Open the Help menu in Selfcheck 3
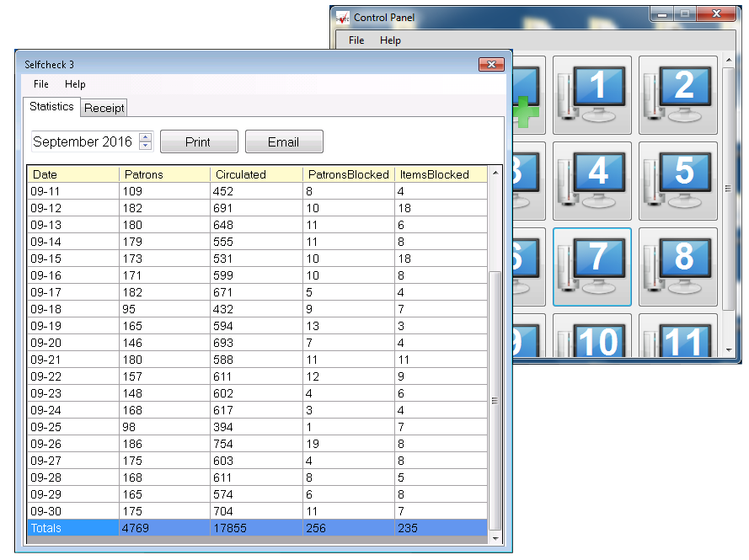 75,84
